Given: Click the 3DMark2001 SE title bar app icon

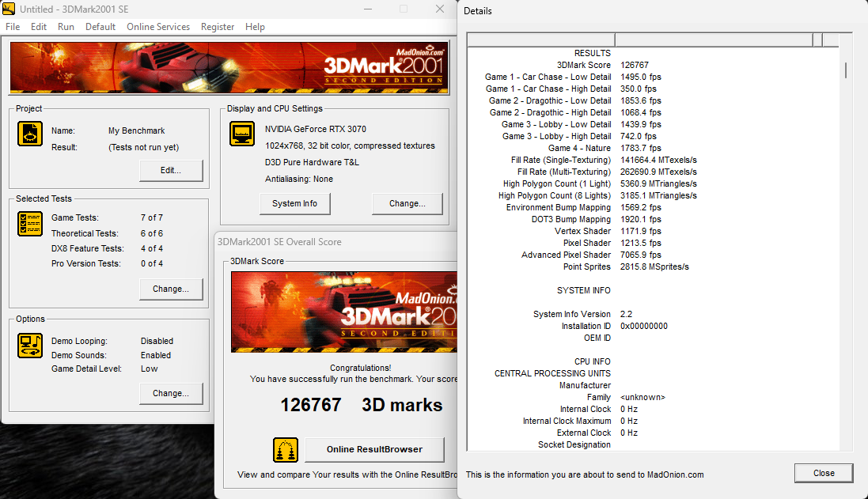Looking at the screenshot, I should pyautogui.click(x=9, y=9).
